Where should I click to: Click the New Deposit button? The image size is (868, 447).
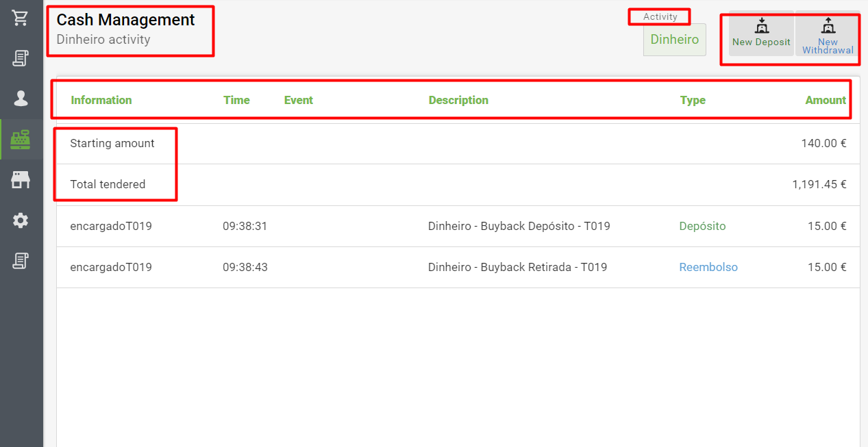click(760, 34)
